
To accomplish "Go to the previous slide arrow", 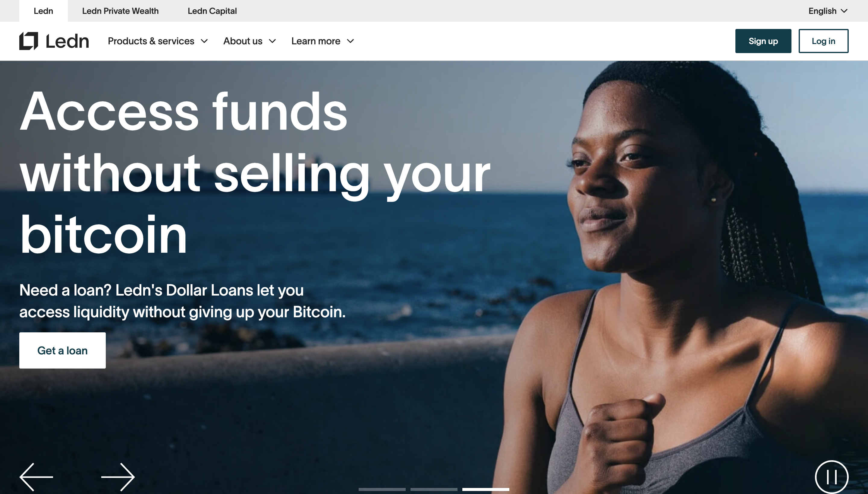I will pyautogui.click(x=36, y=477).
